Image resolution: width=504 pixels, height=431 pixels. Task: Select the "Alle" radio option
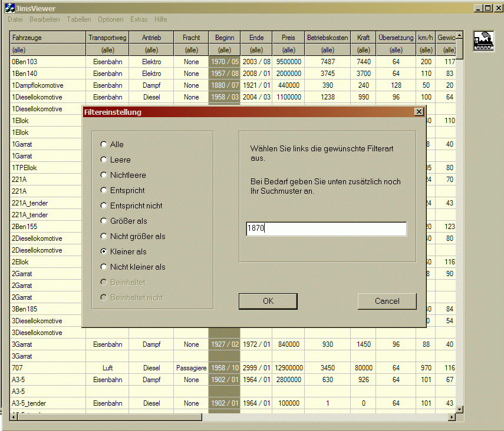pyautogui.click(x=104, y=144)
